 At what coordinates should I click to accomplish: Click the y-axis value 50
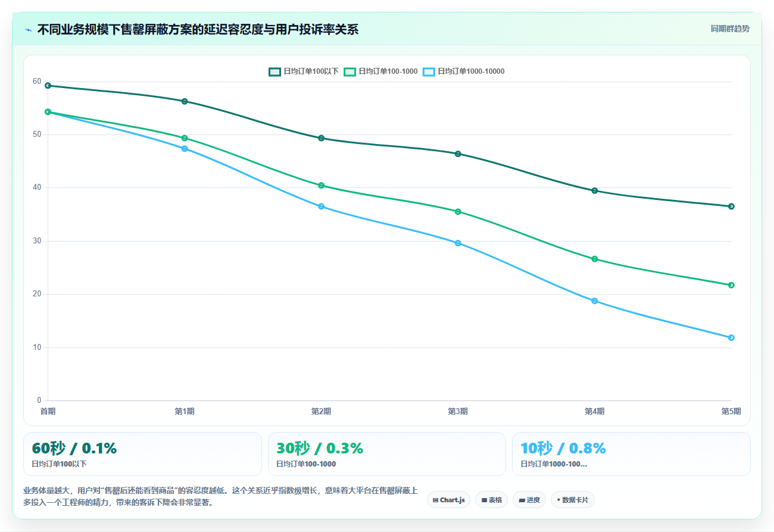37,134
